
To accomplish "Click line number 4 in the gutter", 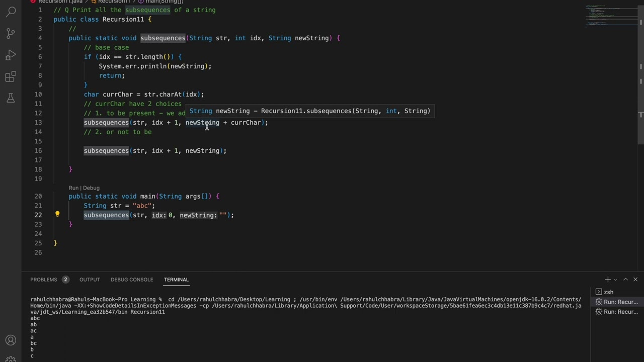I will [40, 38].
